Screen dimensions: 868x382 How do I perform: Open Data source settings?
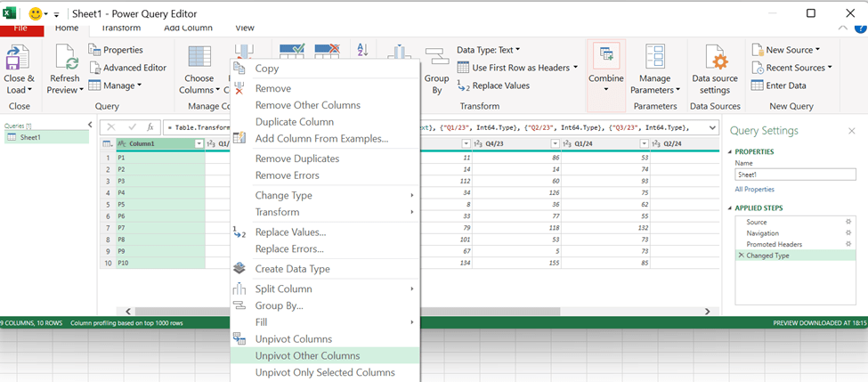click(x=715, y=61)
